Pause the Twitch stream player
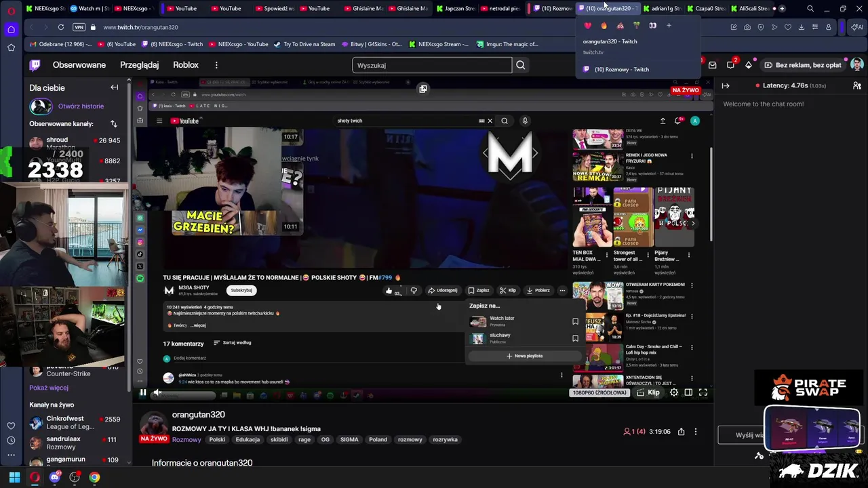Viewport: 868px width, 488px height. [x=143, y=392]
